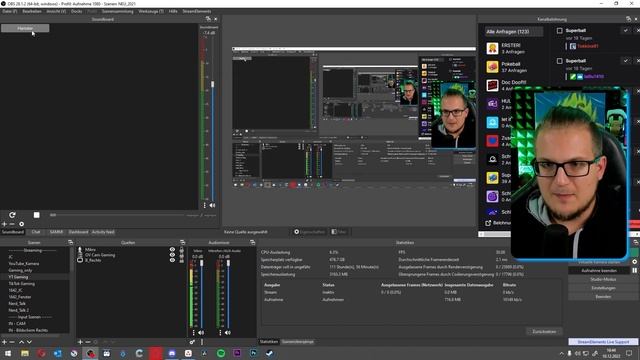Image resolution: width=640 pixels, height=360 pixels.
Task: Tick the second Superball request checkbox
Action: (x=560, y=61)
